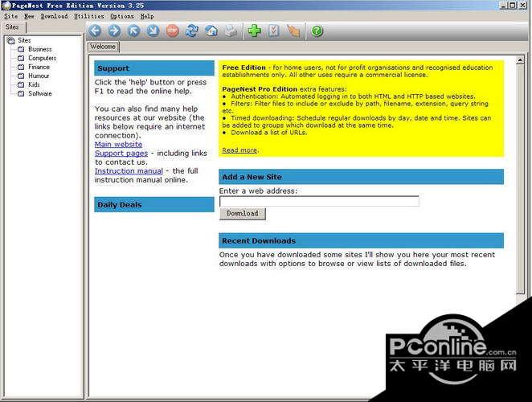Click the up-left arrow toolbar icon

(133, 31)
